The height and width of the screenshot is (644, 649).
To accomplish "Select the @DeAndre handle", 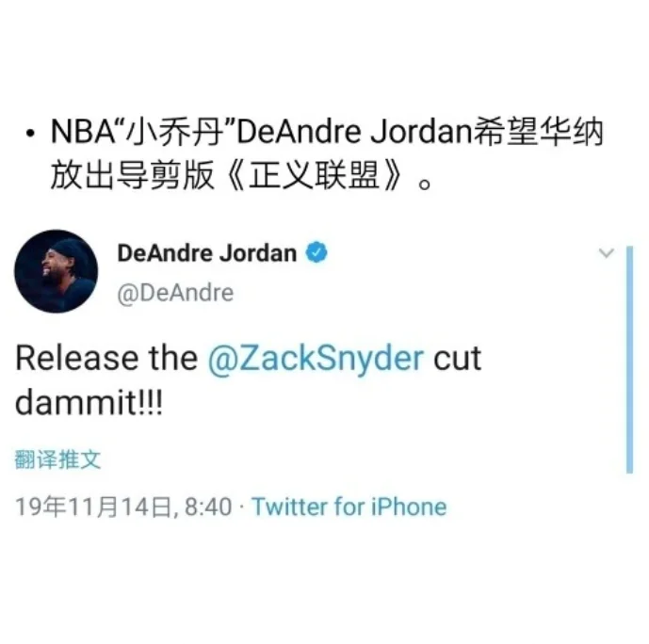I will click(x=175, y=293).
